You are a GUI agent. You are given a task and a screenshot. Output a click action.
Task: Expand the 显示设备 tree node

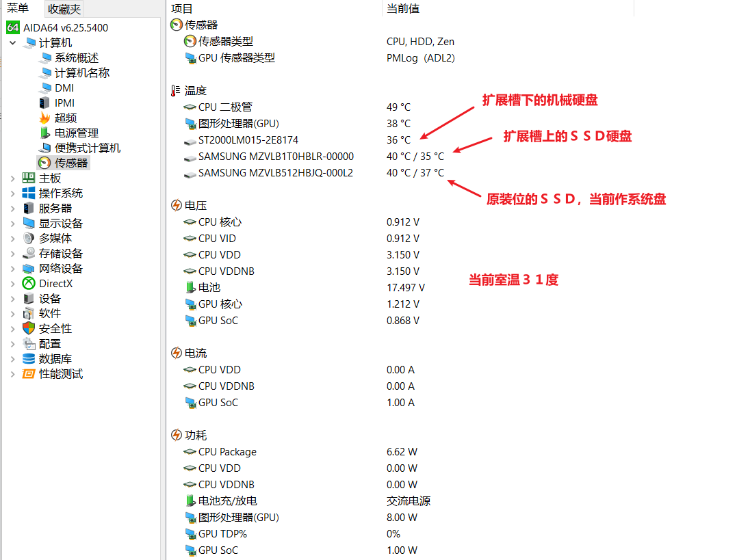pos(13,223)
